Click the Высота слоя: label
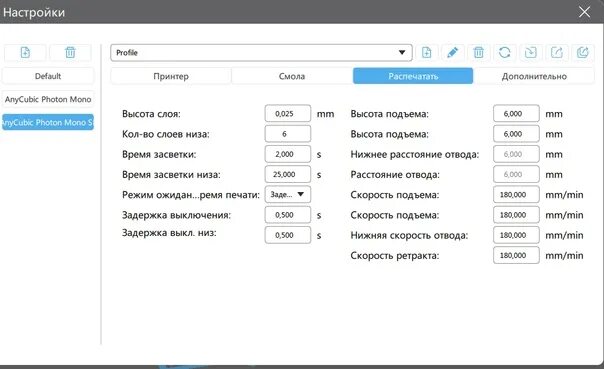Image resolution: width=604 pixels, height=369 pixels. click(151, 114)
